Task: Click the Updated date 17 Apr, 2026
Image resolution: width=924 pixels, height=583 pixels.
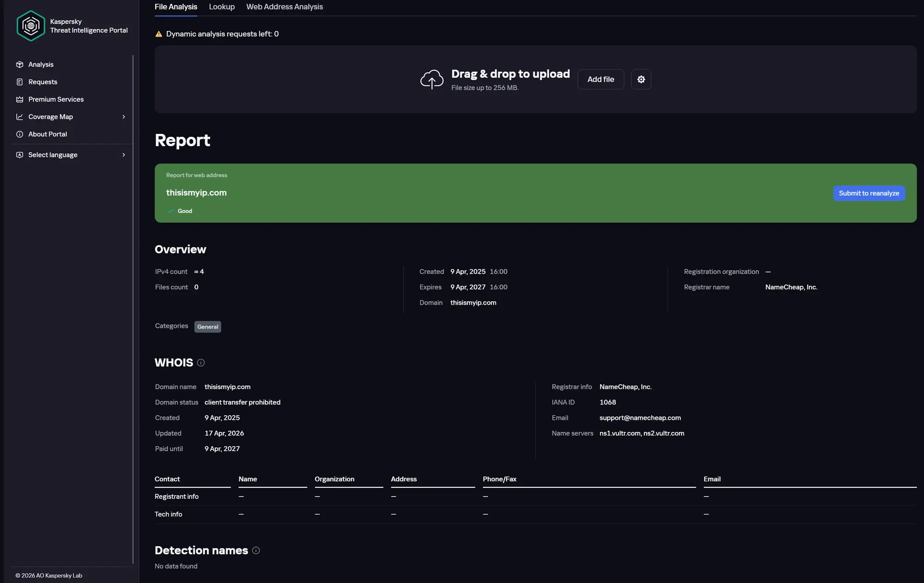Action: coord(224,434)
